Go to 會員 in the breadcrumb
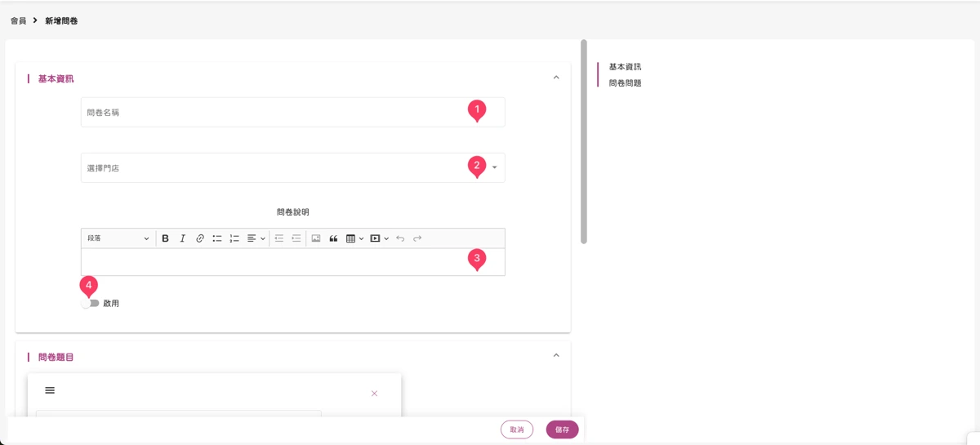The height and width of the screenshot is (445, 980). (18, 20)
